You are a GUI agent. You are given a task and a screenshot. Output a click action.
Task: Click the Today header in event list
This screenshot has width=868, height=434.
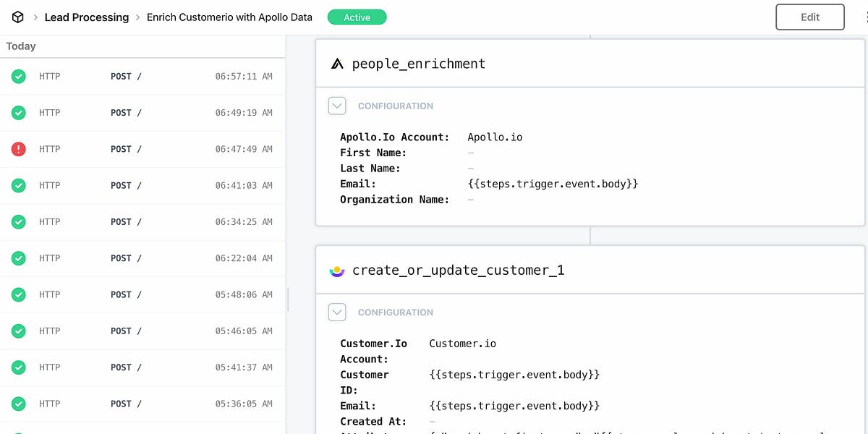coord(21,46)
